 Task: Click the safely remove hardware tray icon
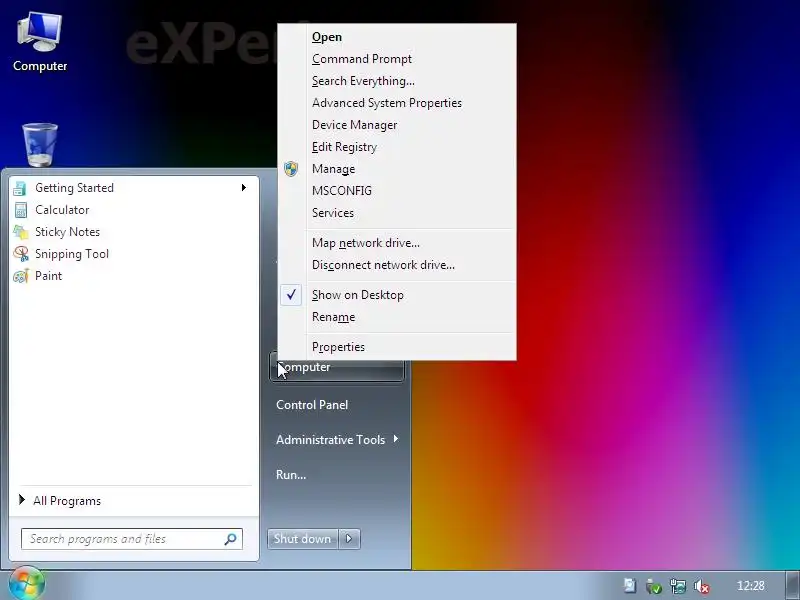[654, 586]
